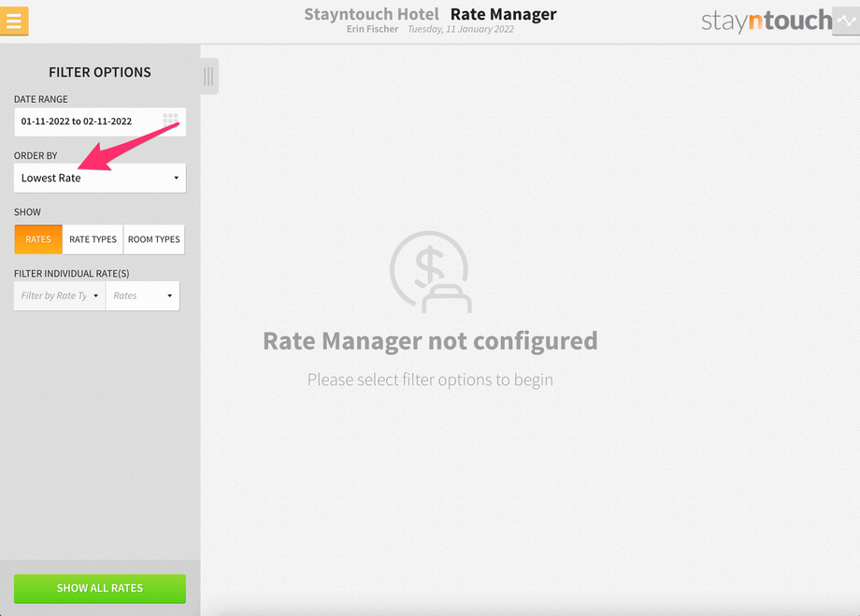Select the Rates show option
This screenshot has width=860, height=616.
38,239
